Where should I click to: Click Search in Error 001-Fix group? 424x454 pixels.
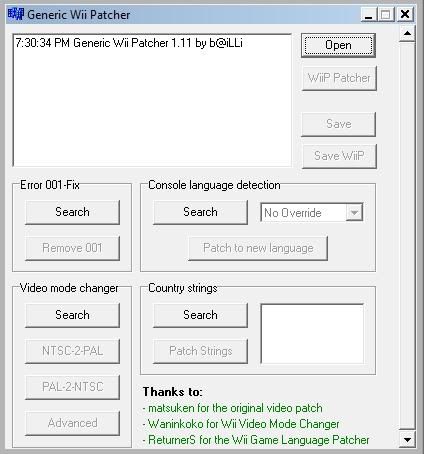pos(72,212)
